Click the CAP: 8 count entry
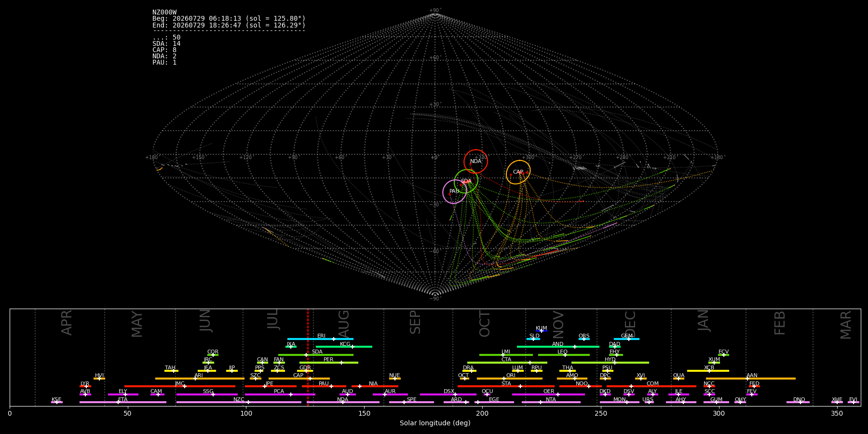This screenshot has width=868, height=434. pos(164,50)
